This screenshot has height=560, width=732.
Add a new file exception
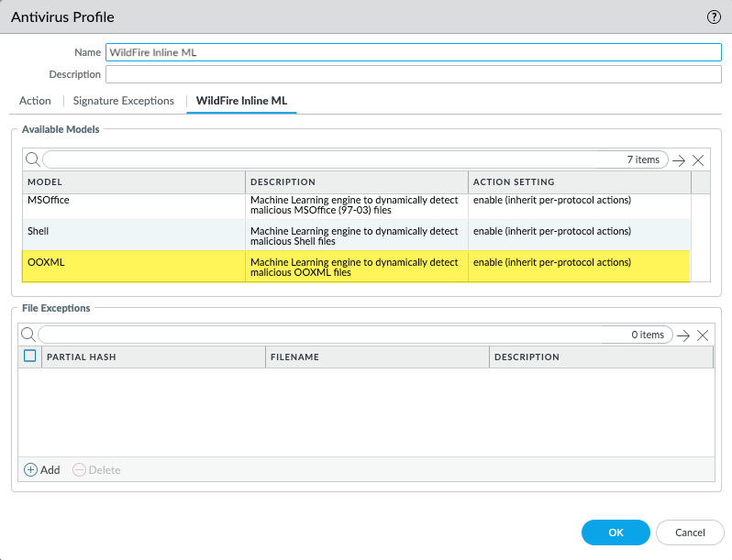coord(41,469)
